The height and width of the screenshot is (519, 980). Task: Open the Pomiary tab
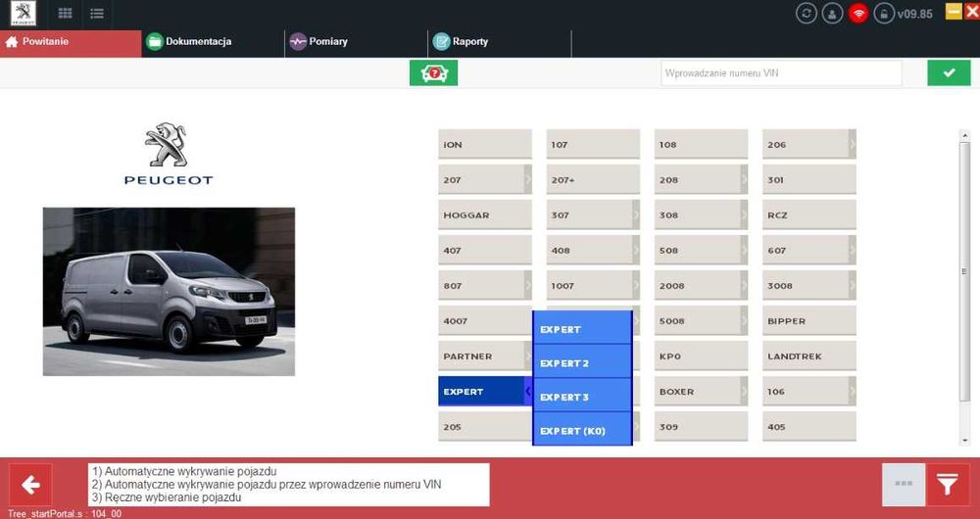click(x=357, y=42)
